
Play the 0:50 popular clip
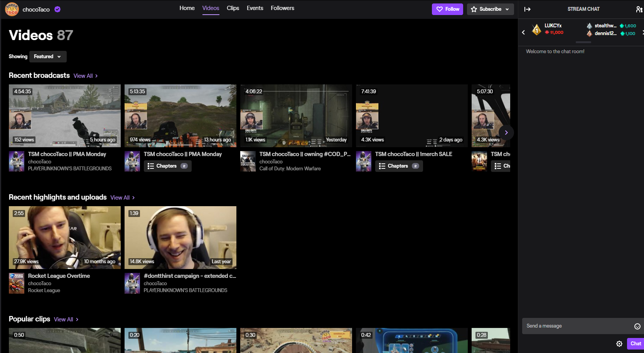[65, 341]
